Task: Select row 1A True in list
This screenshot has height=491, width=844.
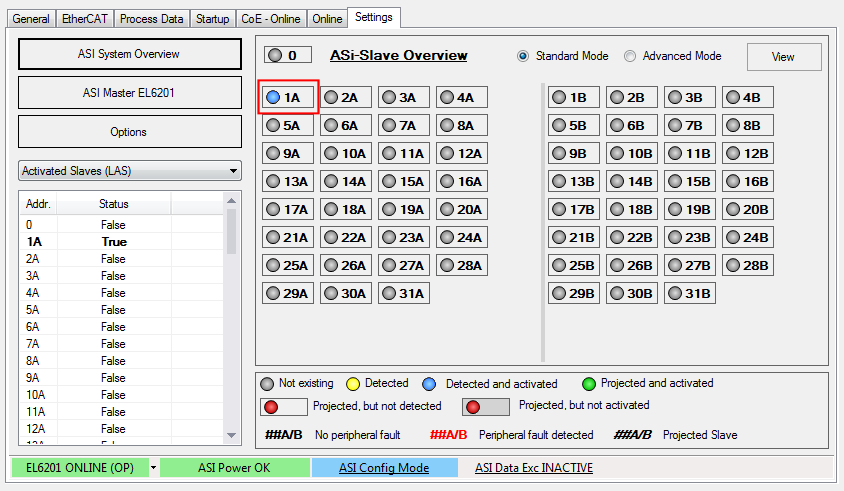Action: pyautogui.click(x=122, y=242)
